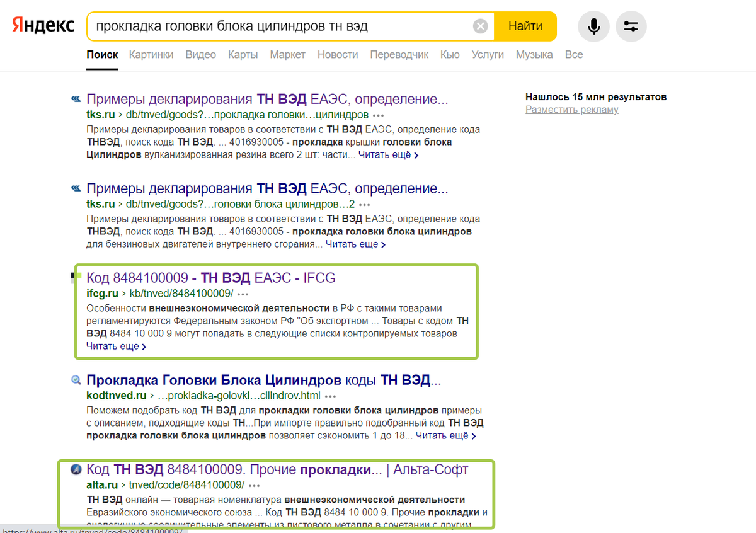
Task: Open second 'Примеры декларирования ТН ВЭД' result, path …2
Action: coord(267,188)
